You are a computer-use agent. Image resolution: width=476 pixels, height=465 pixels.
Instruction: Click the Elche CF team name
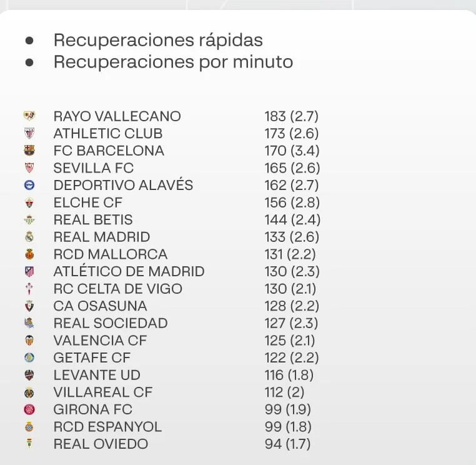[88, 202]
